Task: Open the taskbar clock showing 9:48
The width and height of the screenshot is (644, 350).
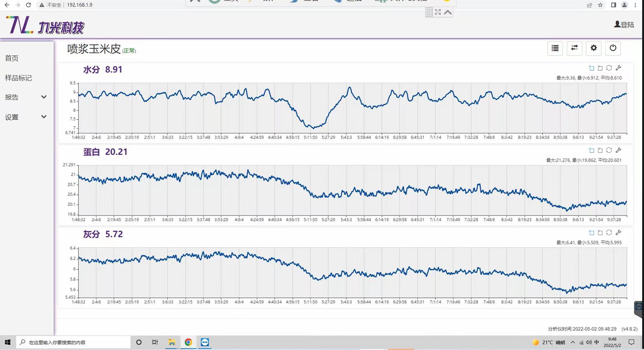Action: 612,342
